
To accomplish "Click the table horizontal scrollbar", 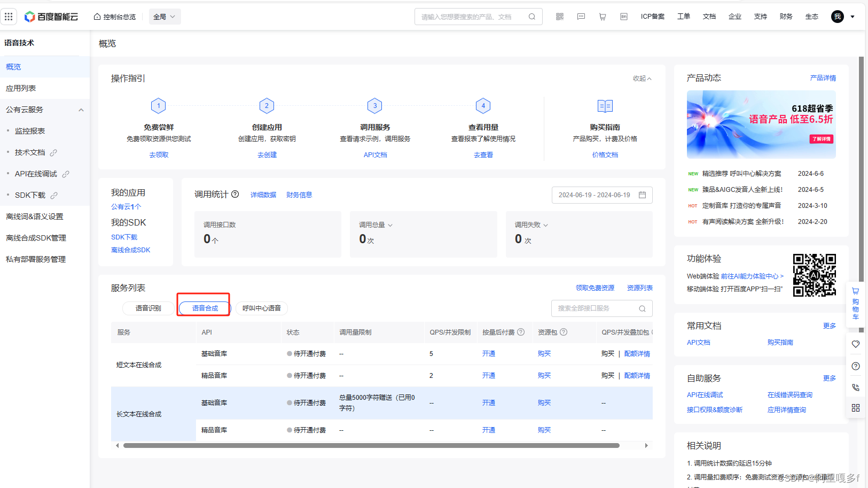I will 371,445.
